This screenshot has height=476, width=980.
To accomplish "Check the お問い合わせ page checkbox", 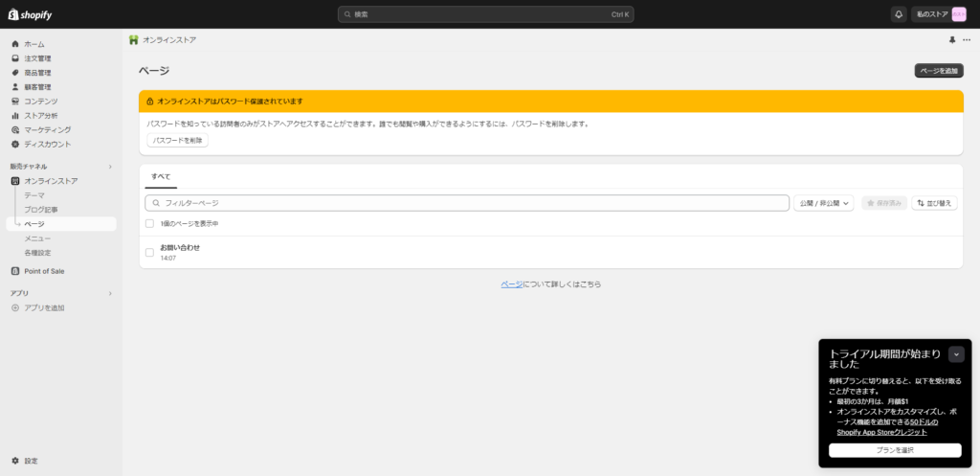I will [149, 253].
